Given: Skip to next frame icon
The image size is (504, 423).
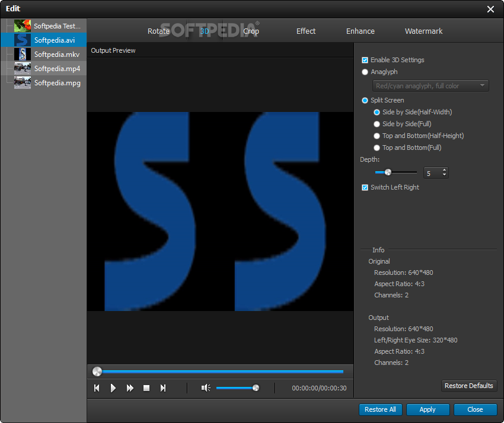Looking at the screenshot, I should (x=163, y=388).
